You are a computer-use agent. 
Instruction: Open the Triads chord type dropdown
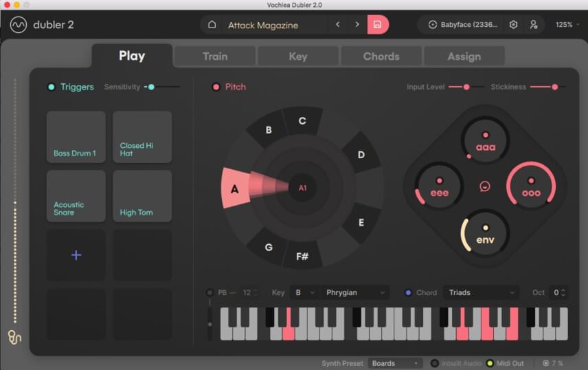pos(482,292)
